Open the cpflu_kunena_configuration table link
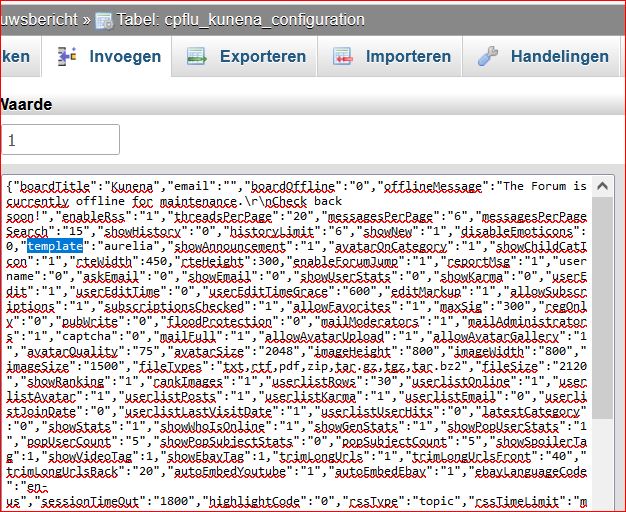The width and height of the screenshot is (626, 512). point(240,20)
